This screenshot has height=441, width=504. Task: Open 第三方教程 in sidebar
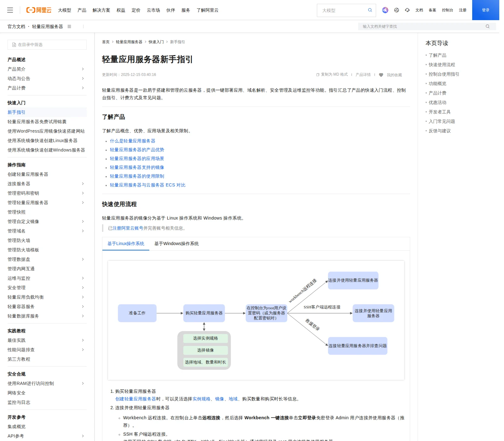19,359
